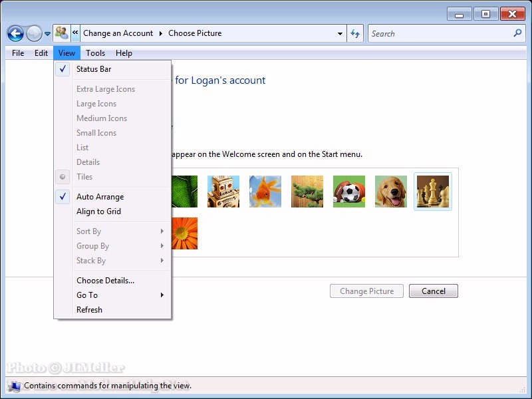Choose List view
The image size is (532, 399).
click(112, 147)
